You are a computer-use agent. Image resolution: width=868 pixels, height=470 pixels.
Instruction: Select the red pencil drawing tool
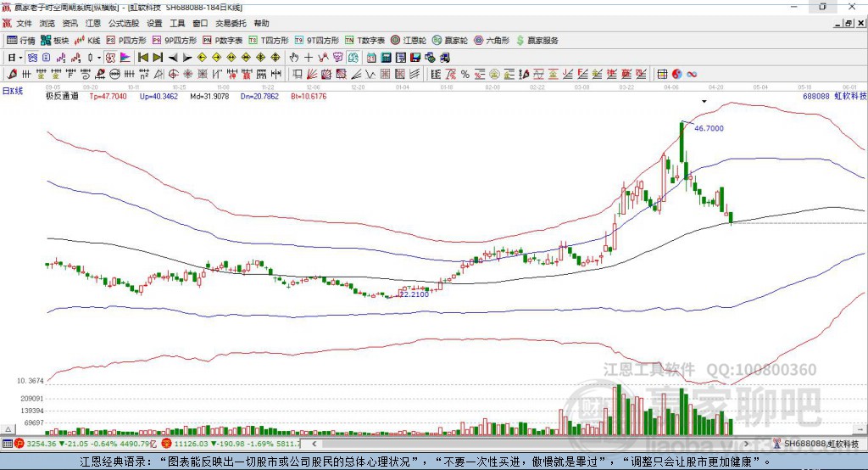[12, 75]
